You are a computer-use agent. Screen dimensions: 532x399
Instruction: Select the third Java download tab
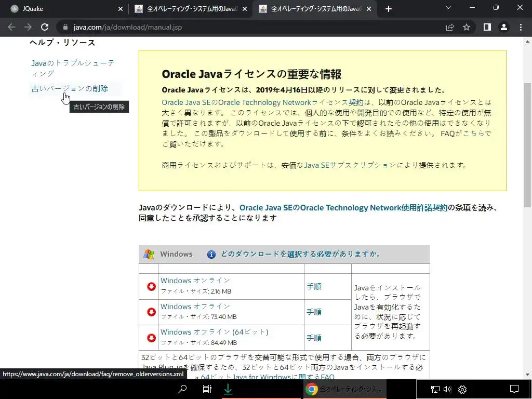click(x=314, y=9)
